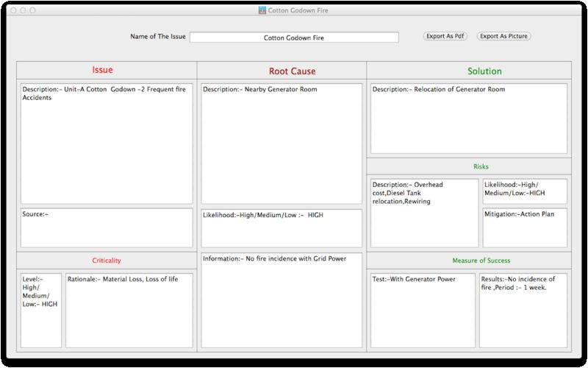Screen dimensions: 588x368
Task: Edit the Mitigation Action Plan box
Action: 525,228
